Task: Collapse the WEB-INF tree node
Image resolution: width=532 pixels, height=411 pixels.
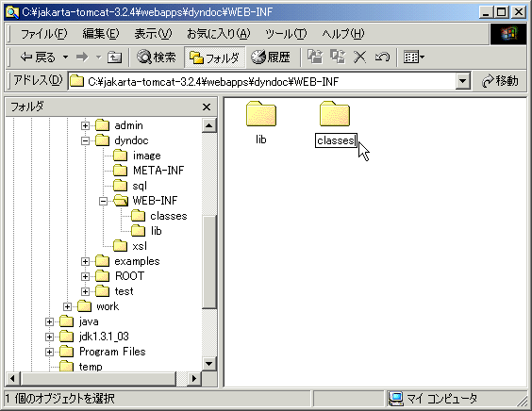Action: coord(103,201)
